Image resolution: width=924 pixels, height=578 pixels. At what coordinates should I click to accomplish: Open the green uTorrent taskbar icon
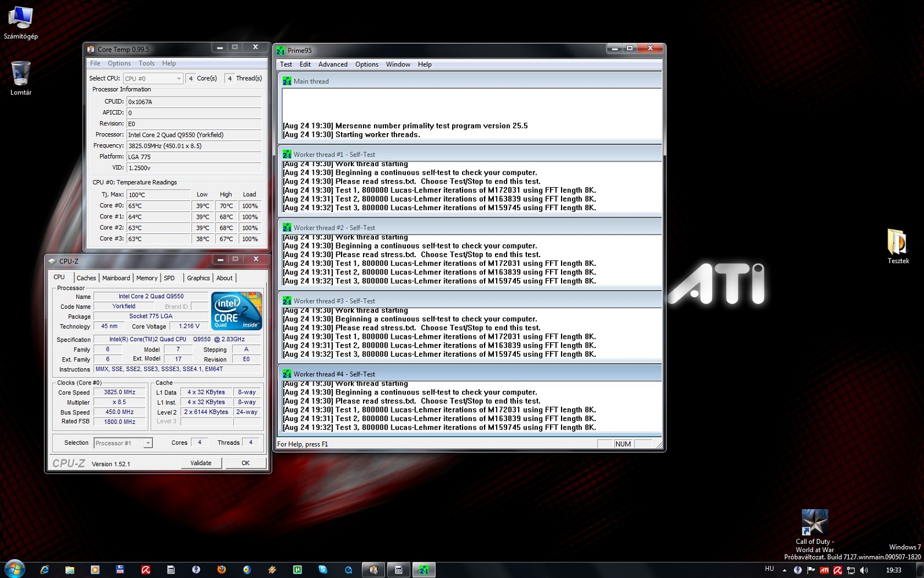pos(297,570)
